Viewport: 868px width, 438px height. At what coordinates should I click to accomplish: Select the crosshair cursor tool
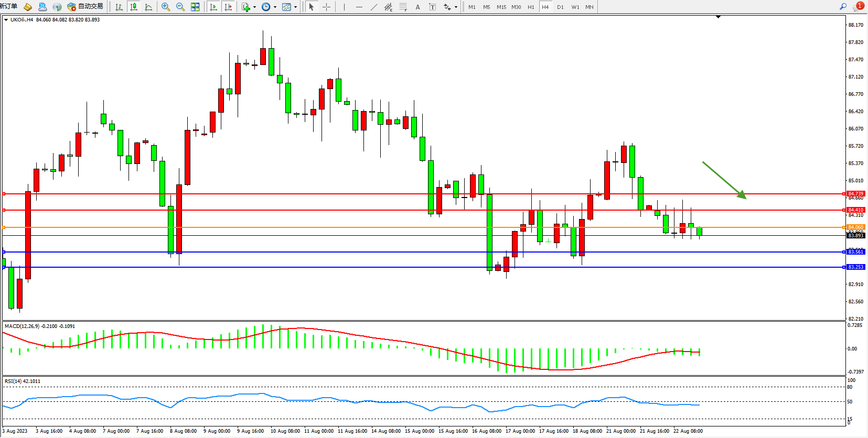[x=326, y=7]
